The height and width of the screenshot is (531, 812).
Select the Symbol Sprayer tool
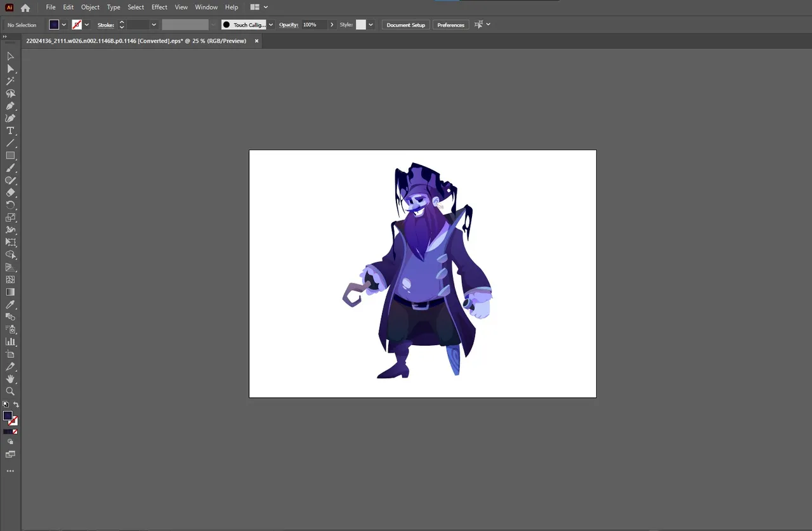10,329
